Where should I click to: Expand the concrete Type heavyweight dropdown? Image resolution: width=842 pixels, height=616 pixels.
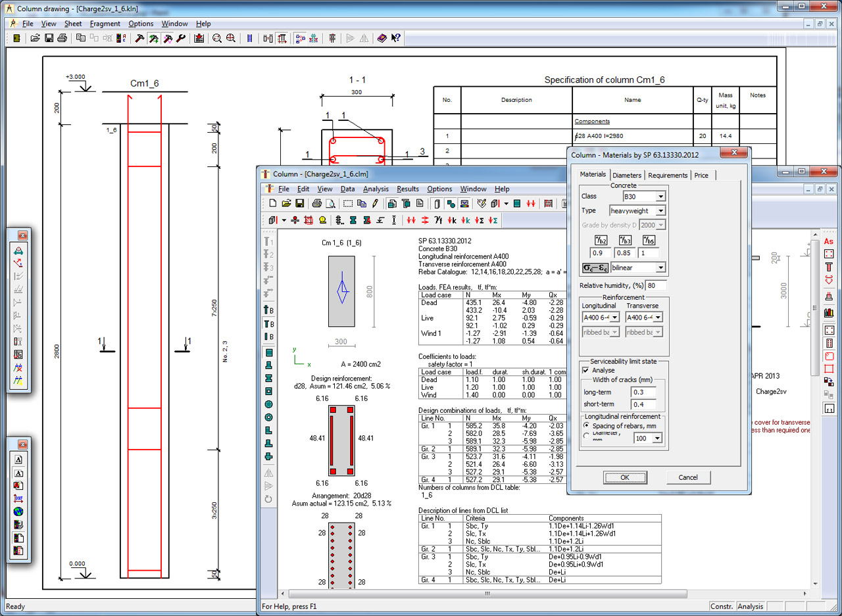coord(660,211)
